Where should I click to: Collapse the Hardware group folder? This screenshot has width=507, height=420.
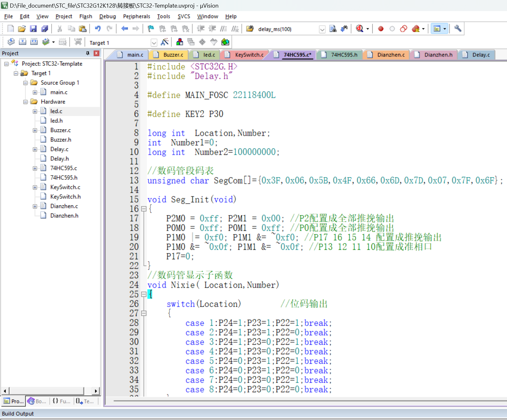[x=25, y=102]
